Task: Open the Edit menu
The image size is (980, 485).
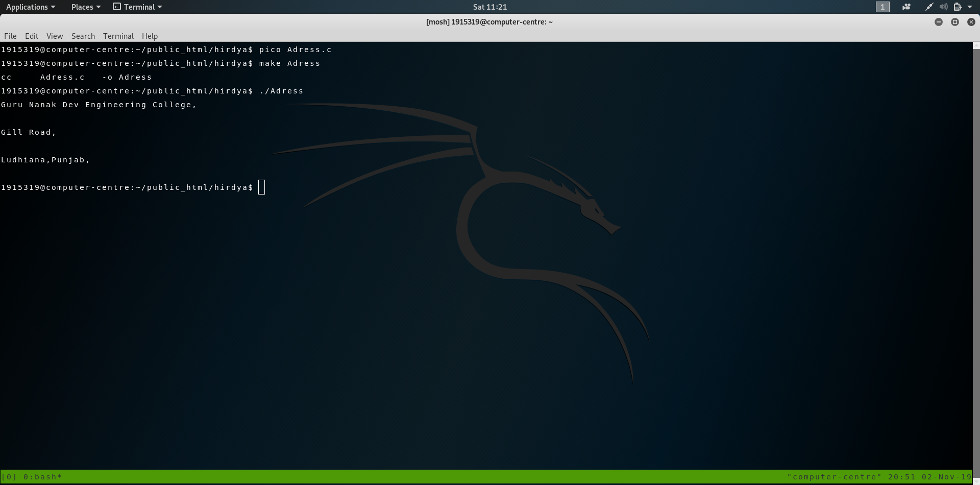Action: 32,36
